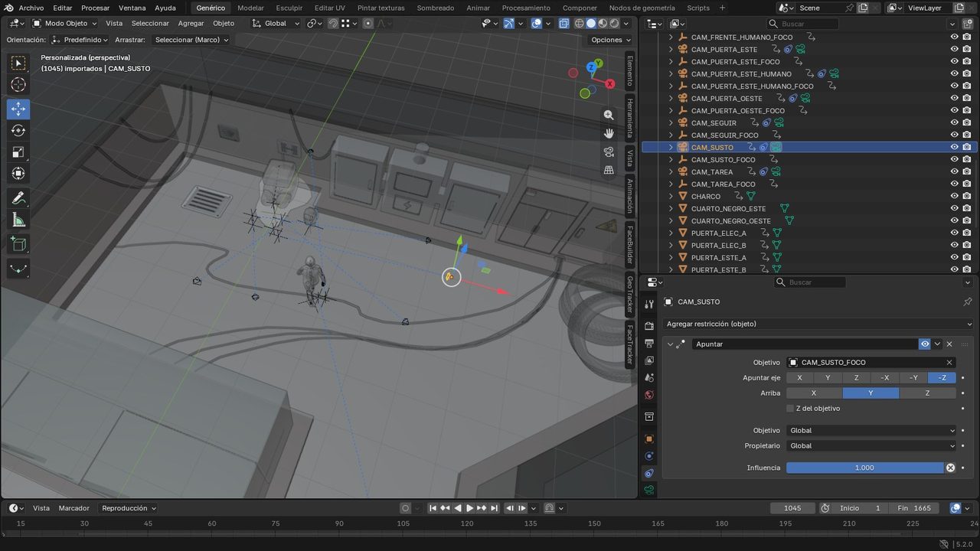Play the animation forward
This screenshot has width=980, height=551.
tap(469, 508)
